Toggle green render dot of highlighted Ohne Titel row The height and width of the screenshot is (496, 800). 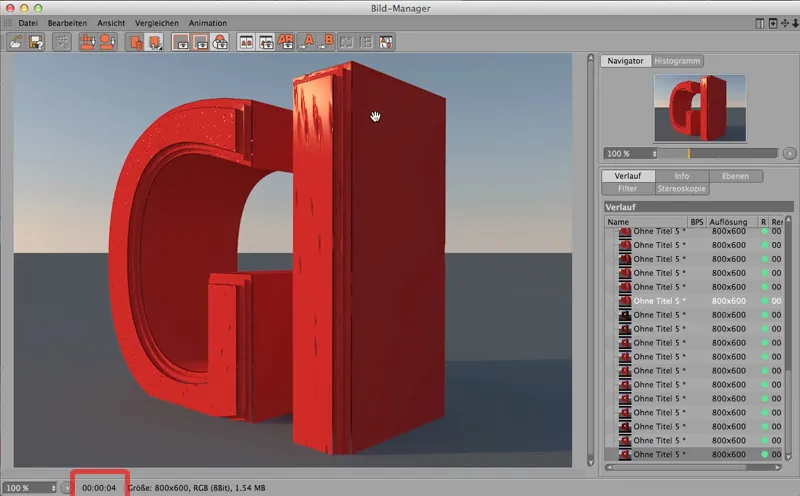[x=765, y=300]
